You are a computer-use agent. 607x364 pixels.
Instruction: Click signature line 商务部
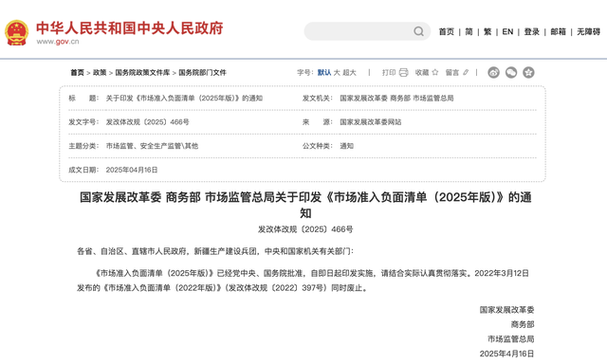pyautogui.click(x=523, y=324)
